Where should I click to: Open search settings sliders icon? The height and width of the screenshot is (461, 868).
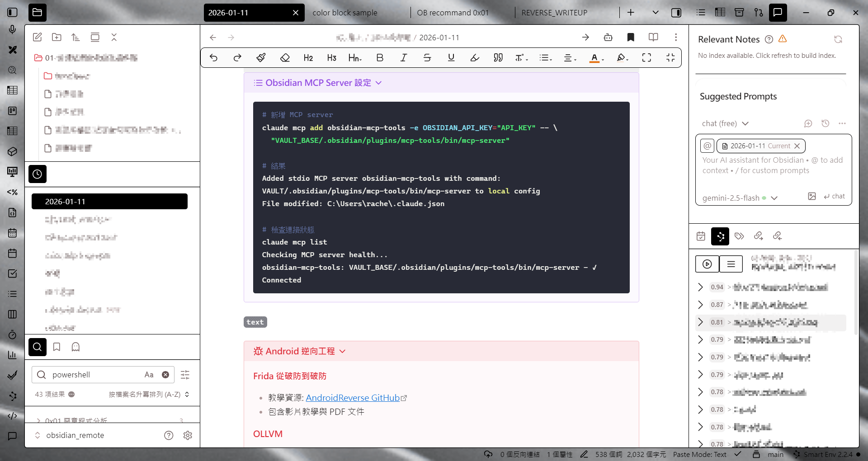click(x=185, y=375)
